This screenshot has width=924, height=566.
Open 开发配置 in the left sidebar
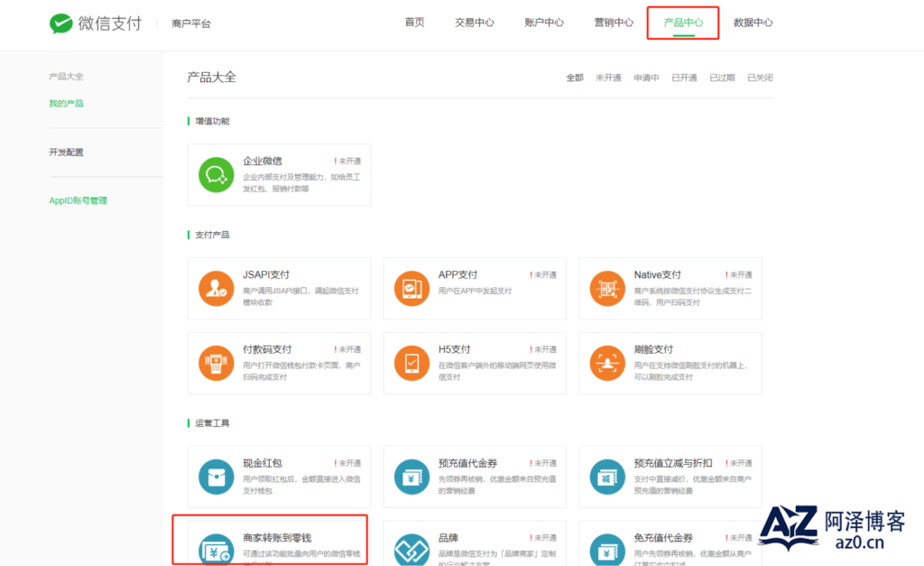pos(66,153)
